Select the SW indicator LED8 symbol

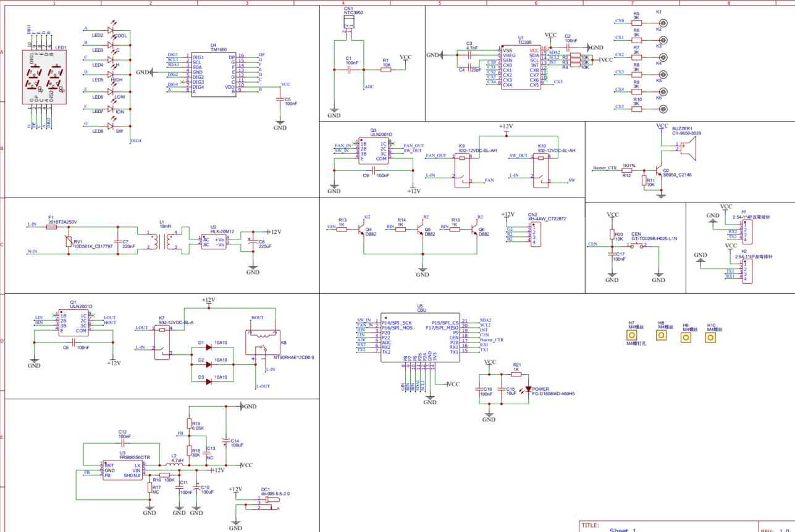(x=111, y=126)
